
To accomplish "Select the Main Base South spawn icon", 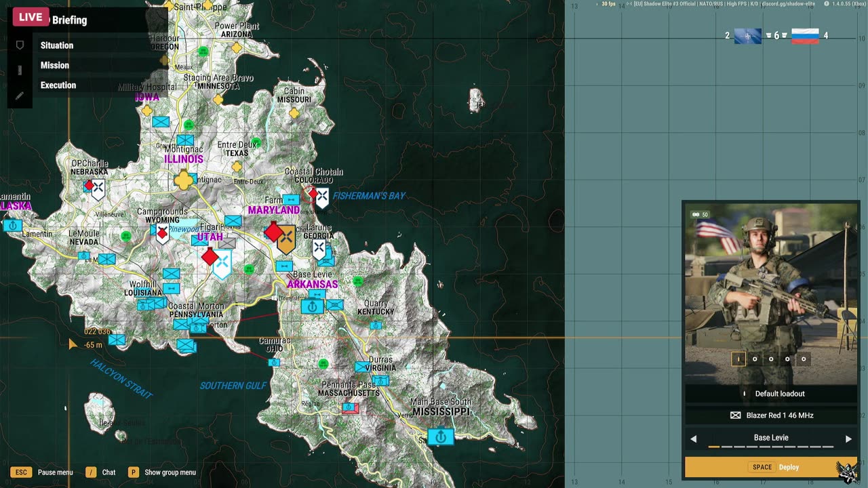I will pos(440,436).
